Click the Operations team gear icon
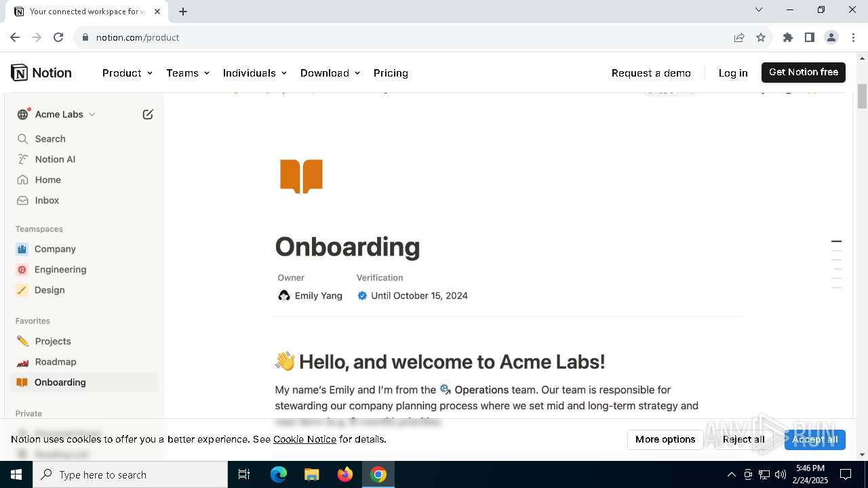This screenshot has width=868, height=488. [446, 390]
